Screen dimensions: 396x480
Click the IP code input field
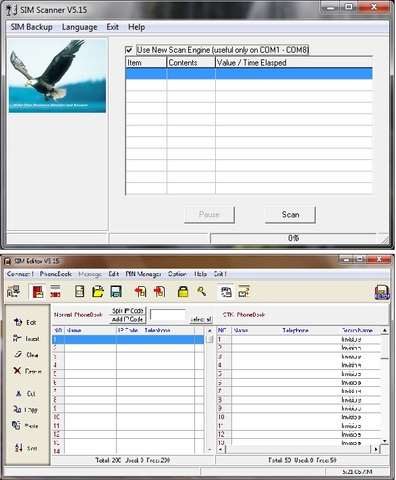tap(168, 315)
